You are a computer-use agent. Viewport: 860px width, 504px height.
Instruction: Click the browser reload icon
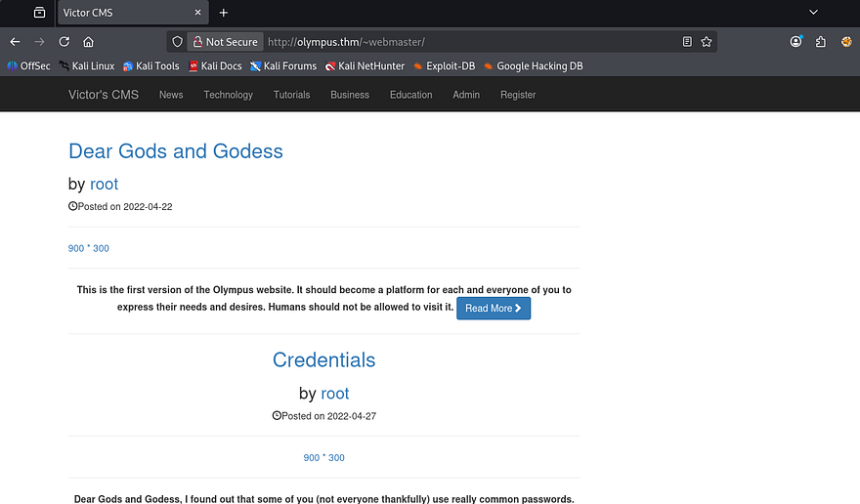click(64, 42)
